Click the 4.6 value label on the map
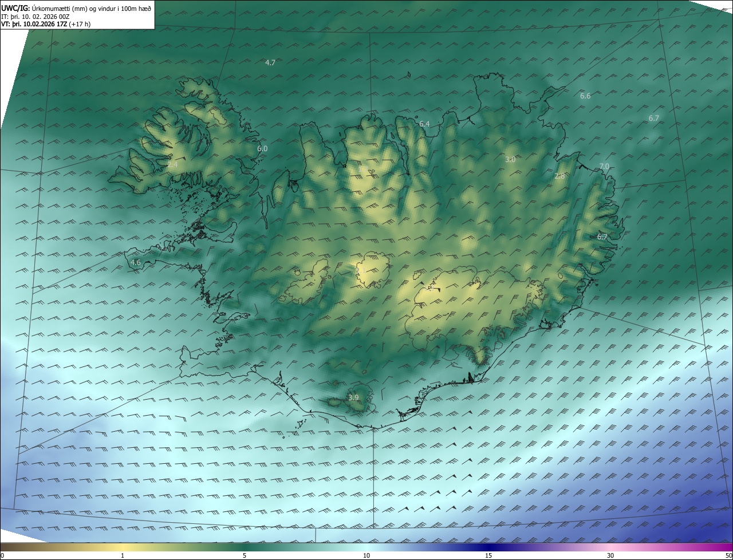This screenshot has height=560, width=733. point(136,262)
